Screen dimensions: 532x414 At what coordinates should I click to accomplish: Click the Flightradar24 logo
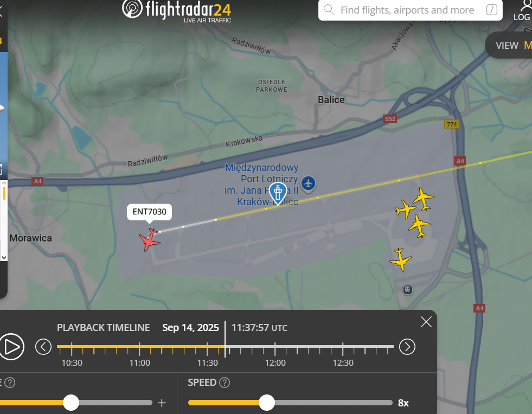point(176,10)
